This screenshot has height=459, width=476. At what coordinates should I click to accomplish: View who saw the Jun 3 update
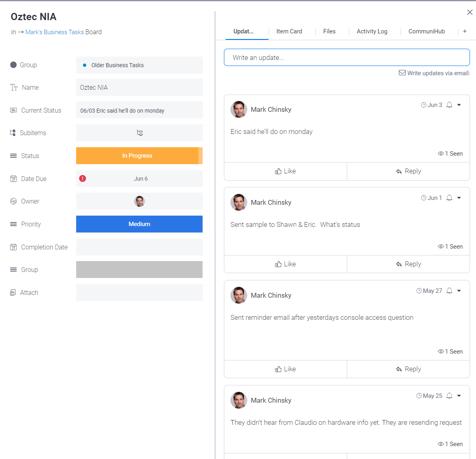point(450,154)
